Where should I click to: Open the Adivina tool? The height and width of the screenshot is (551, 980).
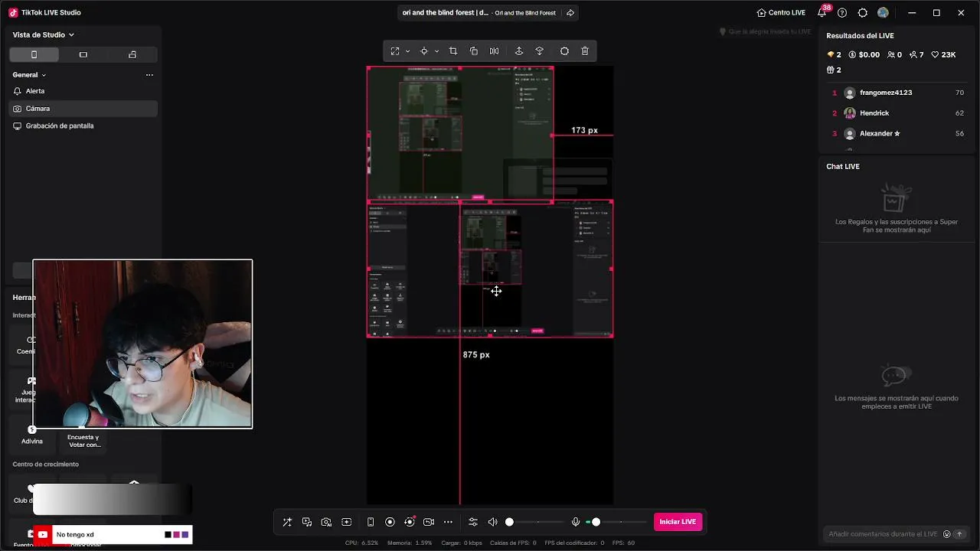pyautogui.click(x=32, y=436)
